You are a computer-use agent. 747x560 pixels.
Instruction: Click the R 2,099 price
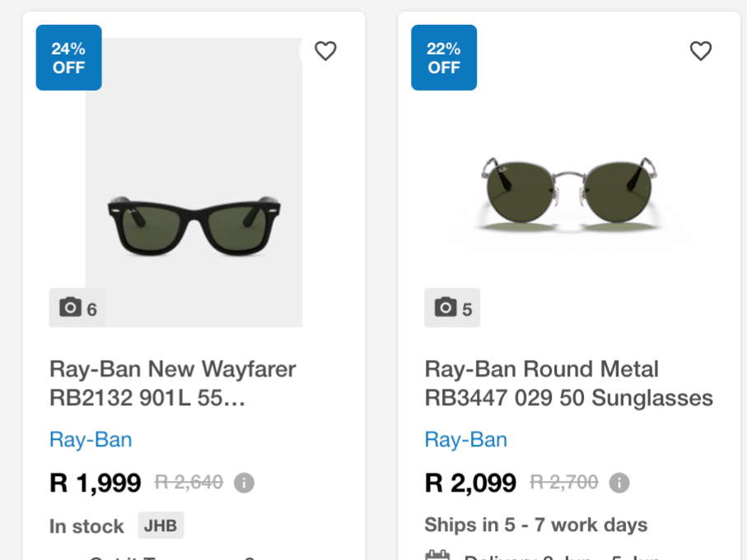click(x=470, y=483)
